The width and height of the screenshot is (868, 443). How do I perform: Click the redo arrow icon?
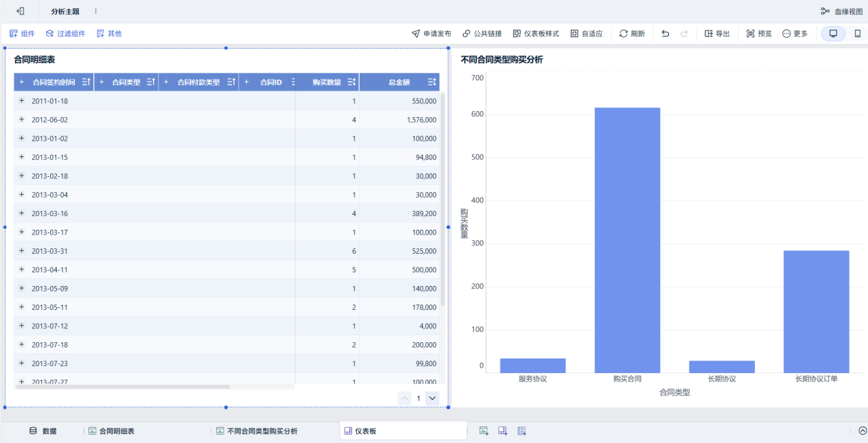tap(684, 34)
